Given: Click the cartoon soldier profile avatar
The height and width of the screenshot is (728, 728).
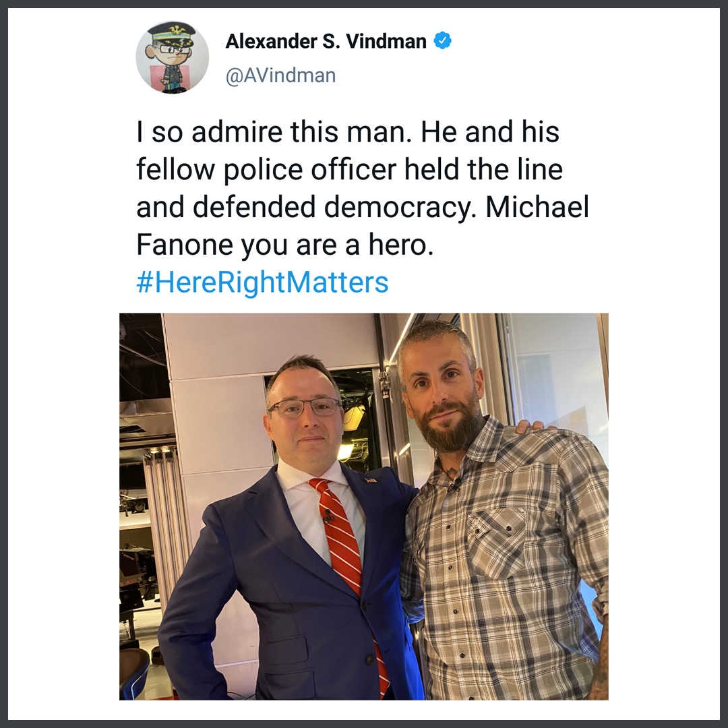Looking at the screenshot, I should [x=173, y=57].
